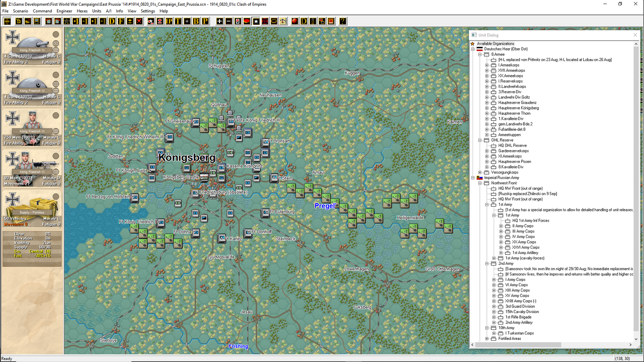
Task: Select XIII Army Corps in the tree
Action: point(517,290)
